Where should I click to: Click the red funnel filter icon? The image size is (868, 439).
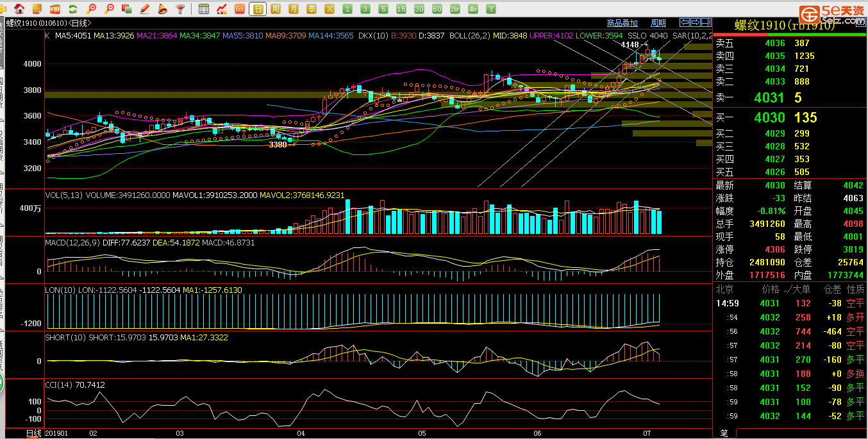[x=181, y=9]
